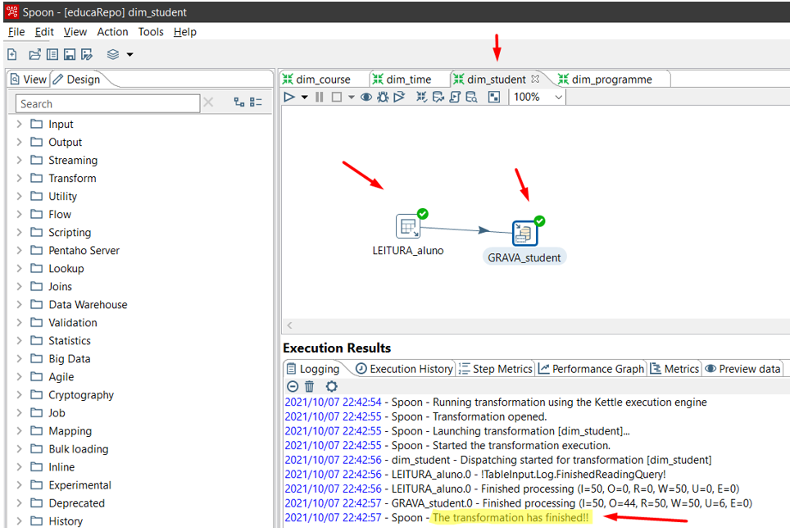This screenshot has width=790, height=532.
Task: Click the Verify transformation icon
Action: pyautogui.click(x=422, y=97)
